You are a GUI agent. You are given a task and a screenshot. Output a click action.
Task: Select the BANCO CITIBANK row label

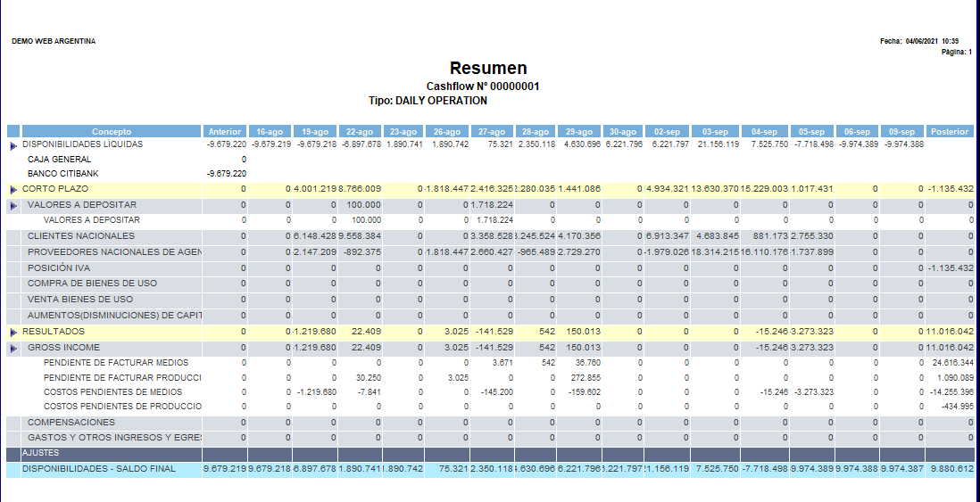coord(62,174)
